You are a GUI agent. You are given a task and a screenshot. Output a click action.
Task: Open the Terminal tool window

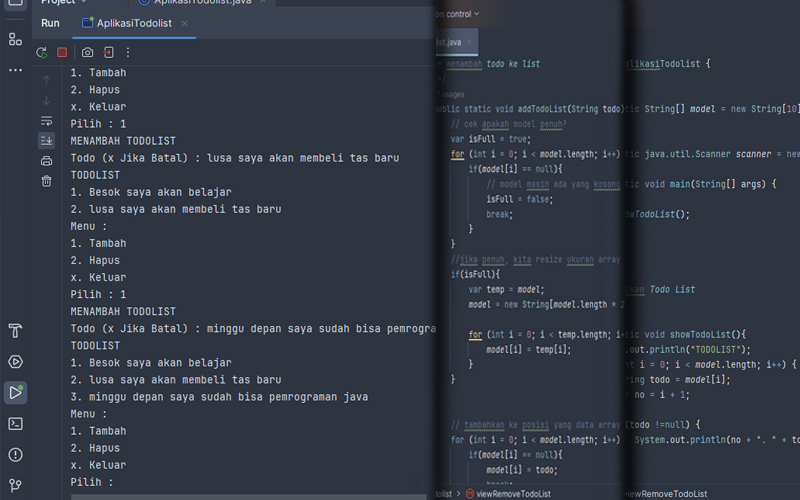15,423
